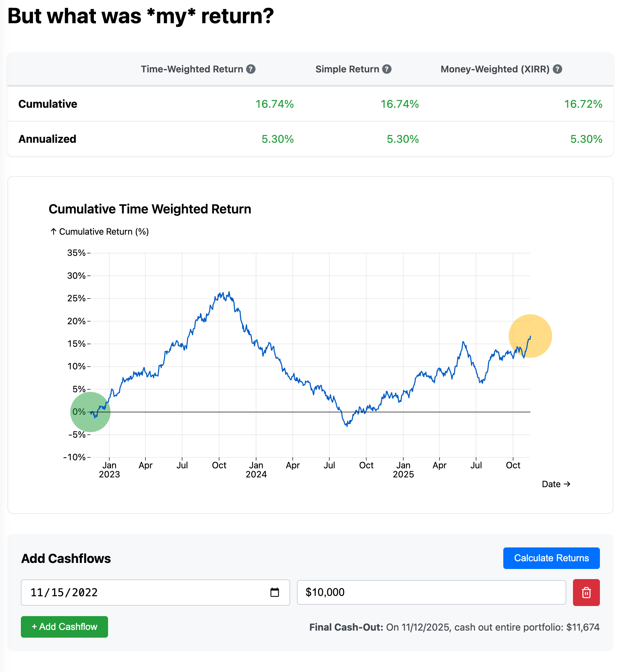The height and width of the screenshot is (672, 643).
Task: Delete the cashflow row with the trash icon
Action: pos(586,593)
